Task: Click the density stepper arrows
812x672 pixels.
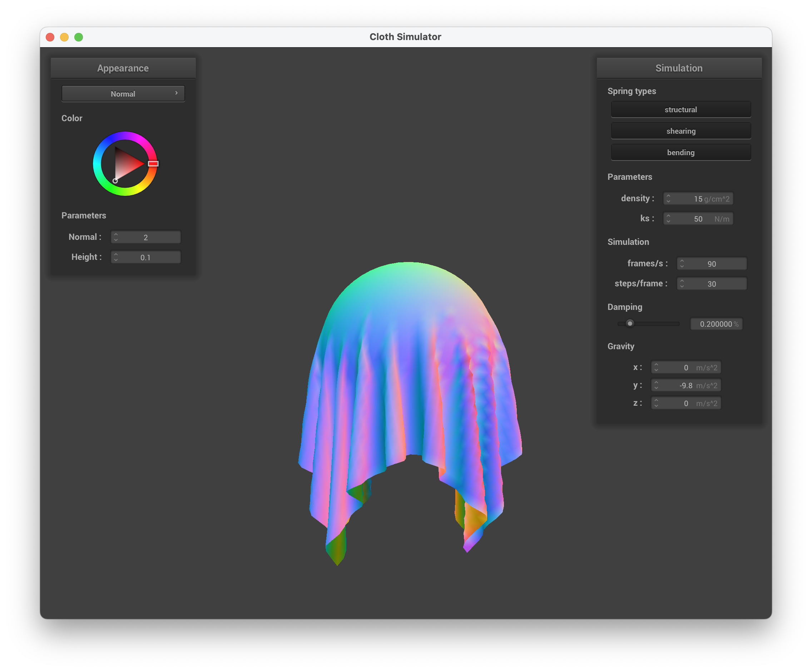Action: click(x=668, y=199)
